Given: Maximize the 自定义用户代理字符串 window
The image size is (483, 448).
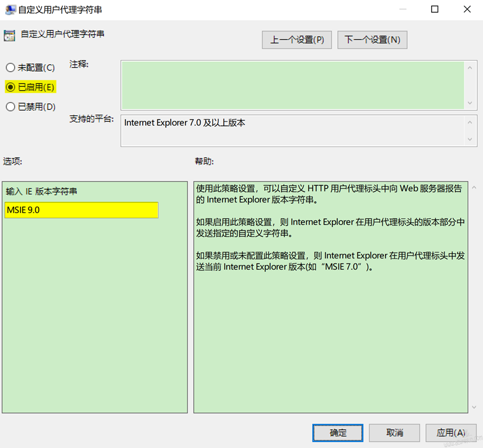Looking at the screenshot, I should coord(435,9).
